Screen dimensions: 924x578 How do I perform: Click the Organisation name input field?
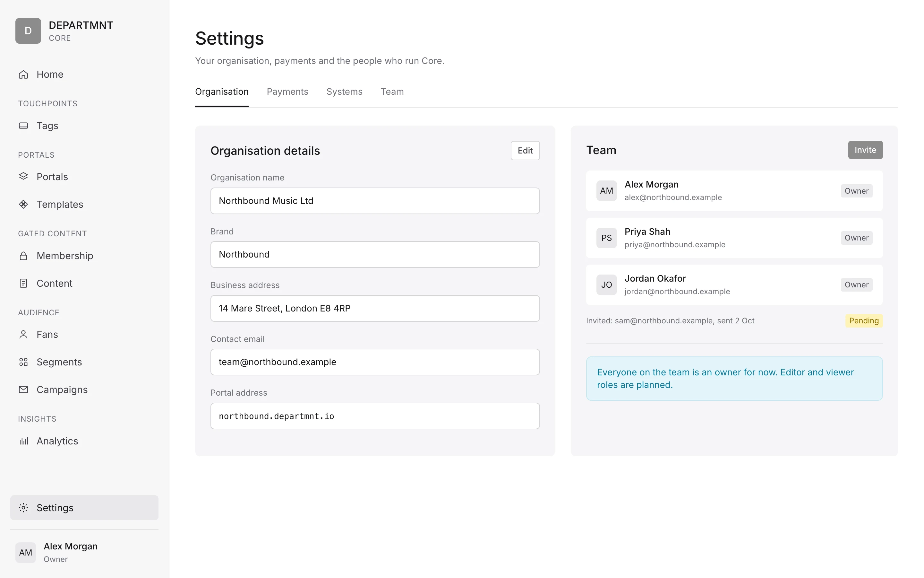[375, 201]
